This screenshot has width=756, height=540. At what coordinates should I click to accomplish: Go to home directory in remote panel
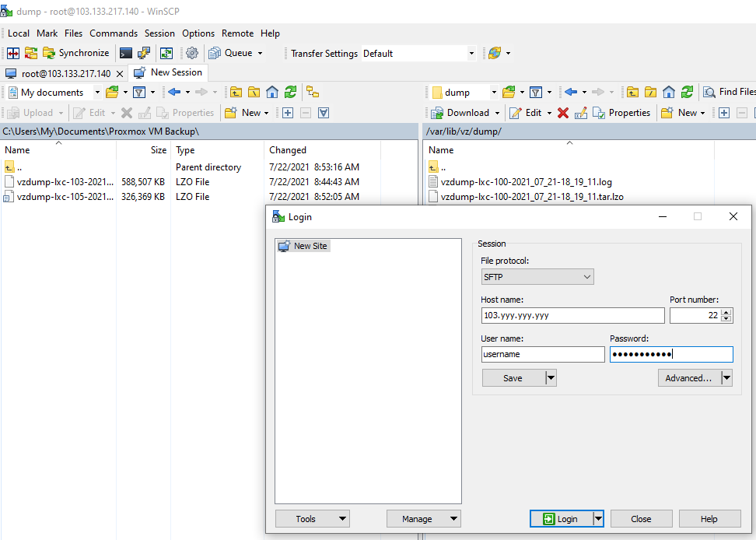click(668, 91)
